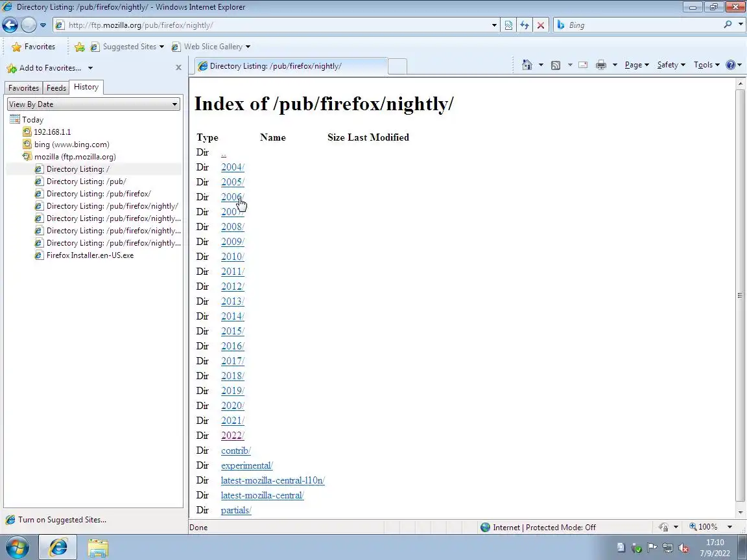Open the Print options dropdown arrow
The image size is (747, 560).
pyautogui.click(x=615, y=65)
